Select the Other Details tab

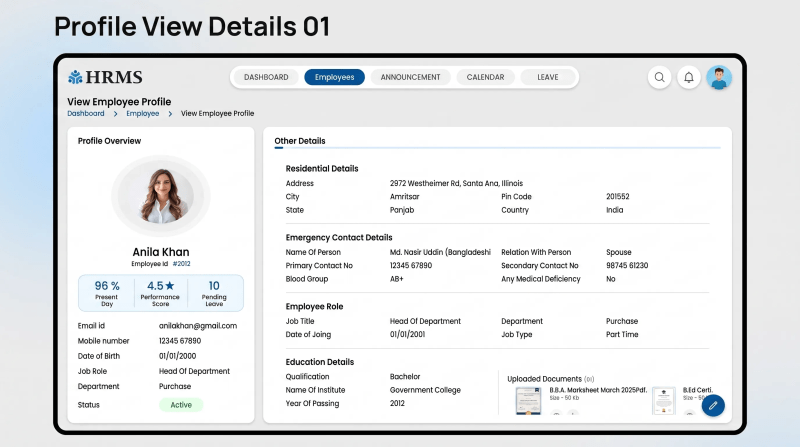click(299, 141)
